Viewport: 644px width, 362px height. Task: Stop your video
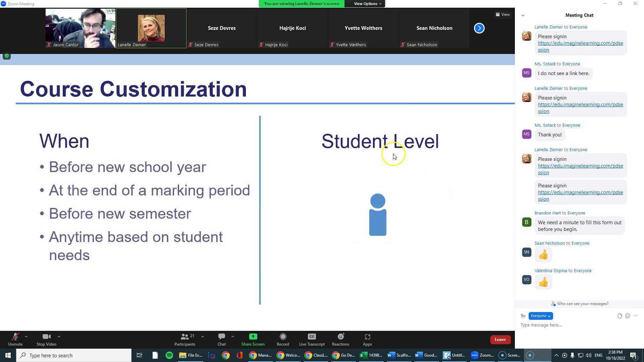[46, 339]
